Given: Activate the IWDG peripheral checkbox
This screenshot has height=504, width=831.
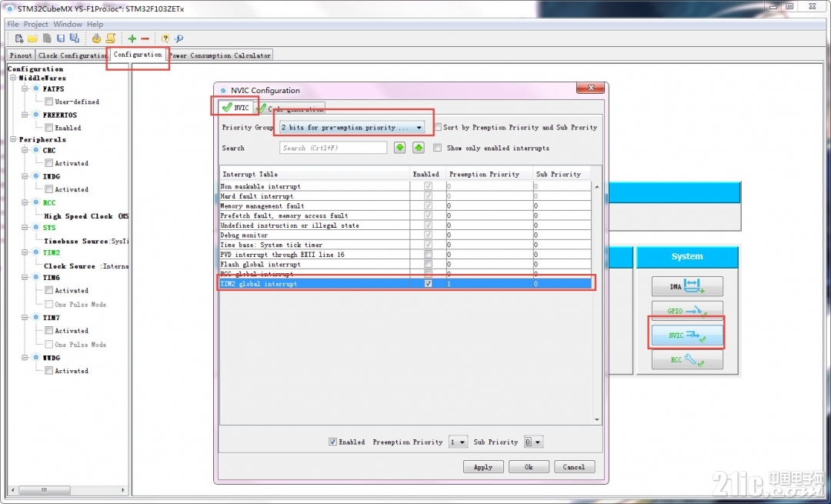Looking at the screenshot, I should tap(48, 189).
